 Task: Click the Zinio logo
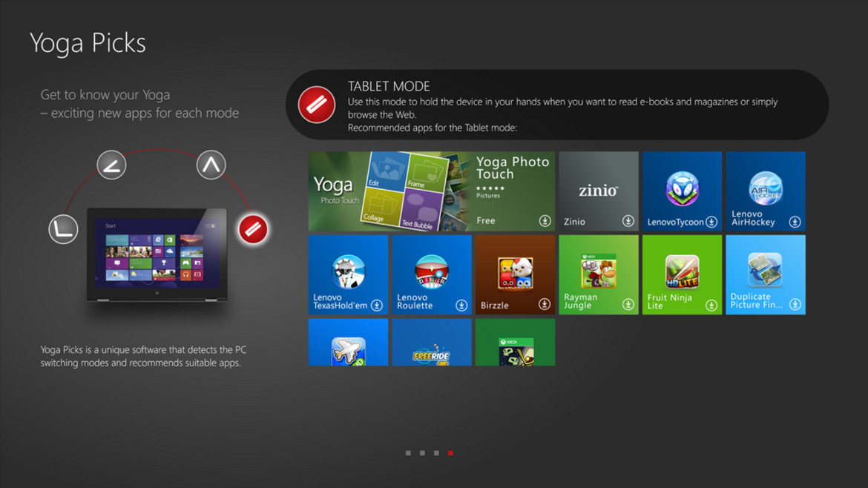pyautogui.click(x=599, y=191)
